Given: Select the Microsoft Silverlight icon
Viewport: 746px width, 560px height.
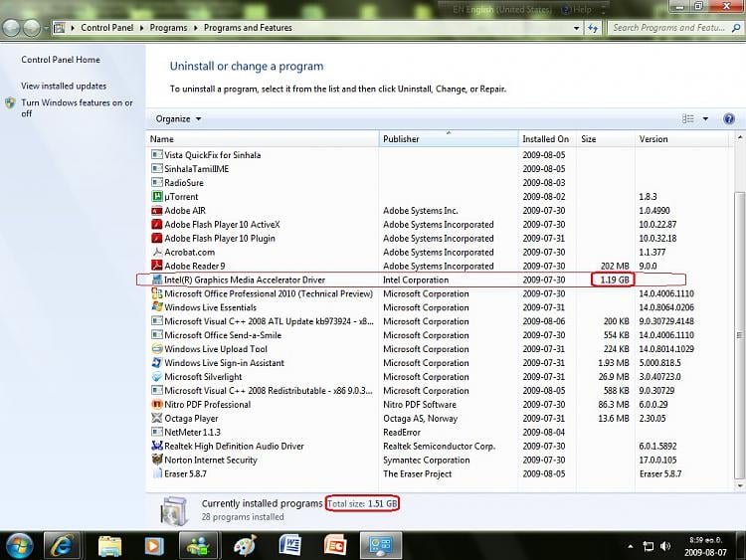Looking at the screenshot, I should click(156, 376).
